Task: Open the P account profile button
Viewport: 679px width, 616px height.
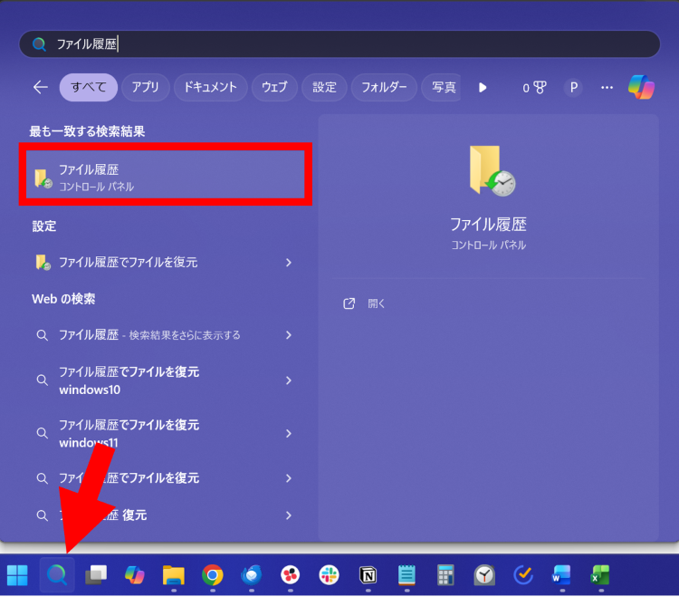Action: tap(573, 88)
